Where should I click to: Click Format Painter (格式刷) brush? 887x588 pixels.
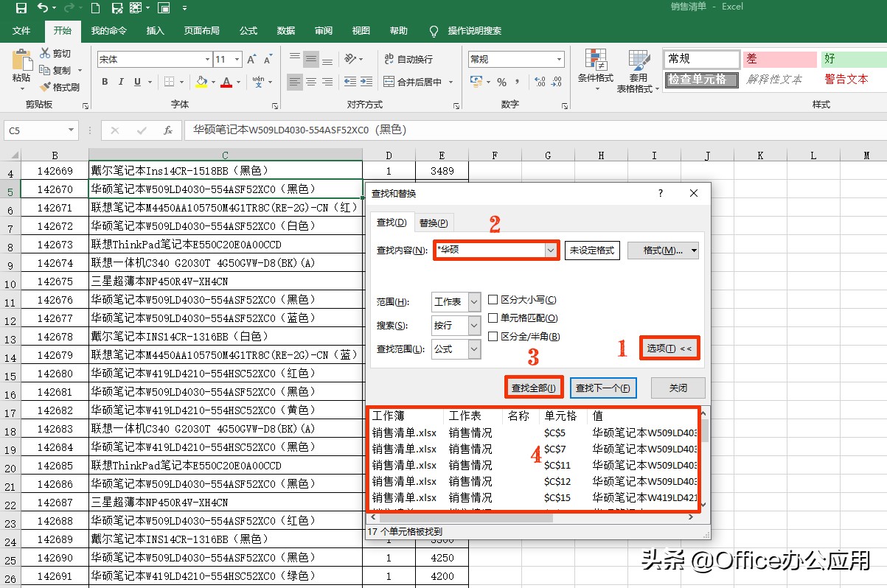(45, 87)
